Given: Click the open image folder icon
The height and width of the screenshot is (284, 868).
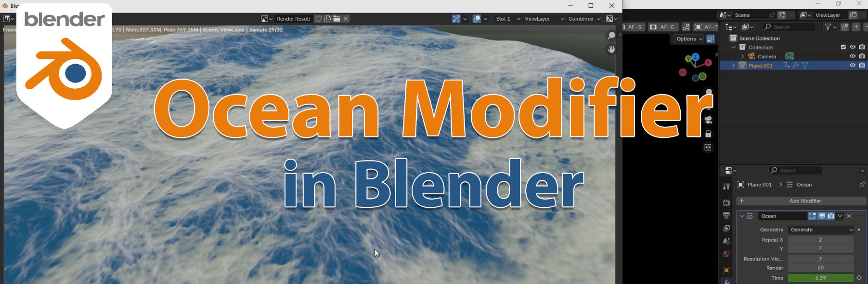Looking at the screenshot, I should click(x=337, y=19).
